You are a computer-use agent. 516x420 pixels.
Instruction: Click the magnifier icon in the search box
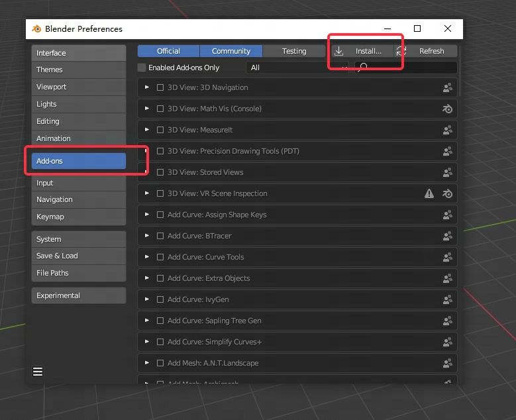tap(364, 68)
